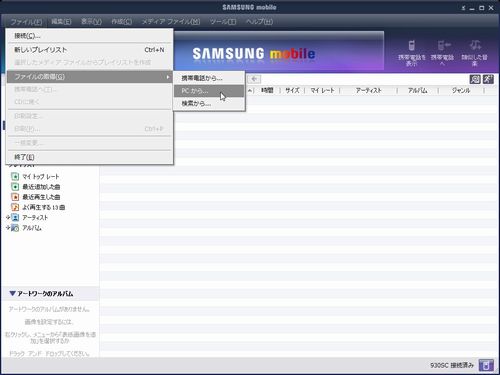This screenshot has width=500, height=375.
Task: Click the icon beside よく再生する 13 曲
Action: click(x=15, y=207)
